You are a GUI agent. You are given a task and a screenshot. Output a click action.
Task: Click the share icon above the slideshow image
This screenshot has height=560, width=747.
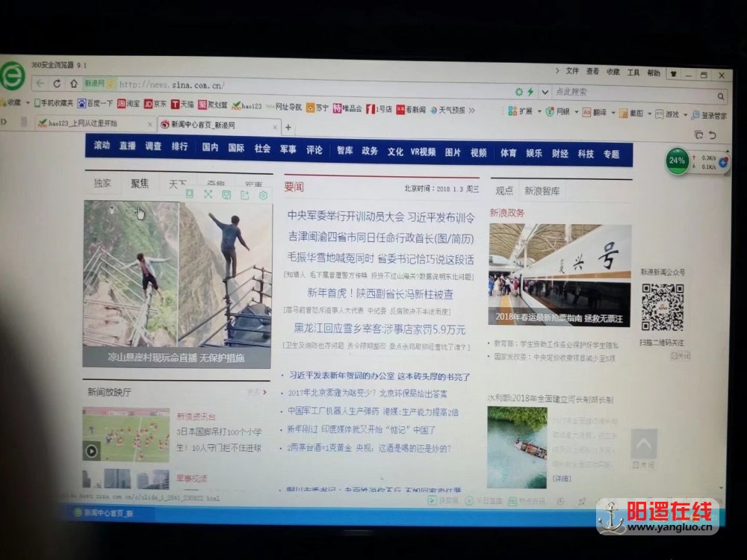pyautogui.click(x=245, y=195)
